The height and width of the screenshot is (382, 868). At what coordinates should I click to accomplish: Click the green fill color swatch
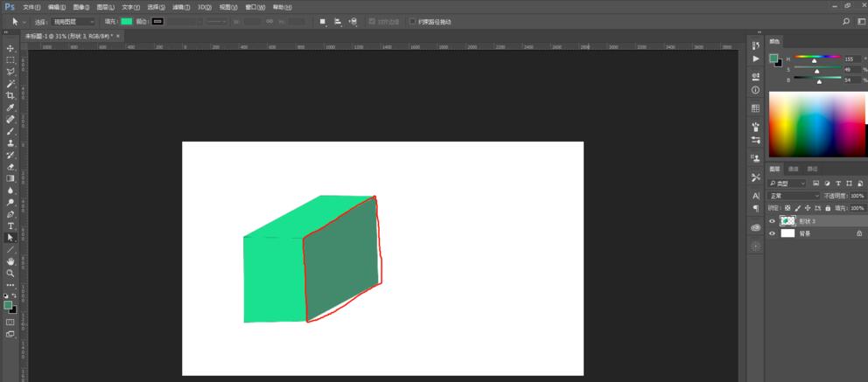click(x=127, y=21)
